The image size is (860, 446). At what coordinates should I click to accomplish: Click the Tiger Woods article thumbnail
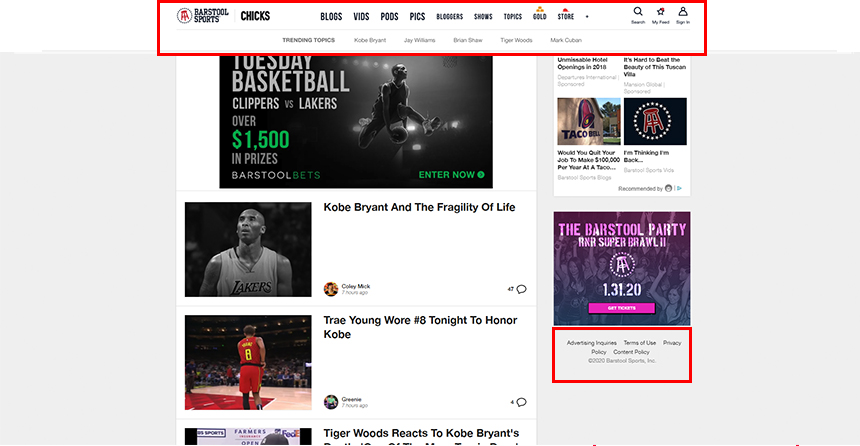(248, 437)
